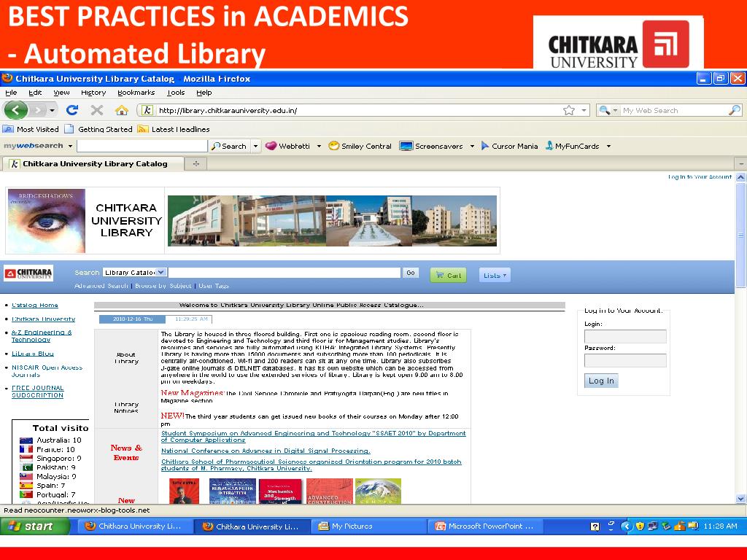747x560 pixels.
Task: Open the FREE JOURNAL SUBSCRIPTION link
Action: point(38,392)
